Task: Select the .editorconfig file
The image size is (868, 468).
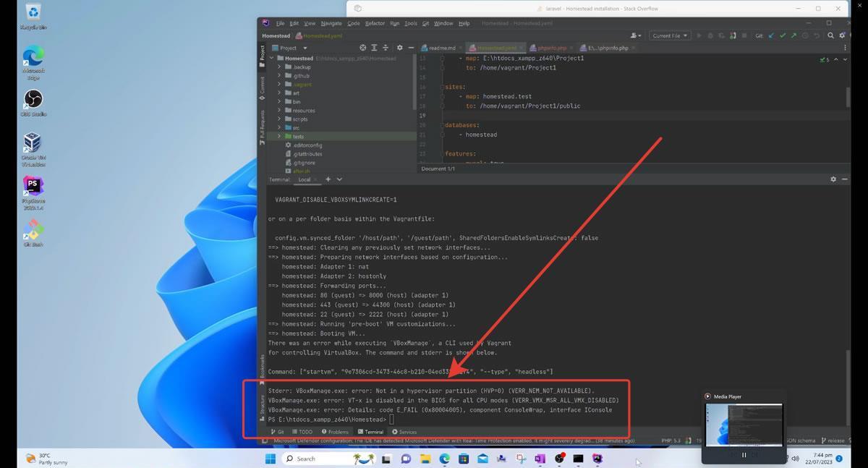Action: (x=308, y=145)
